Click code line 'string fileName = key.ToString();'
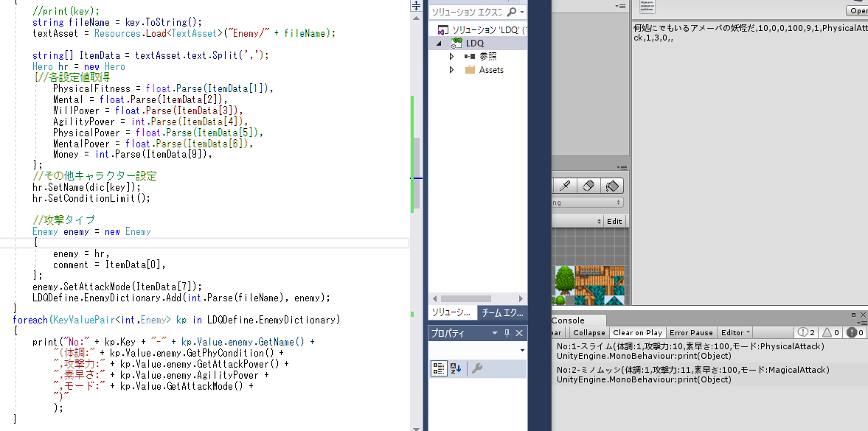Screen dimensions: 868x431 pyautogui.click(x=117, y=22)
